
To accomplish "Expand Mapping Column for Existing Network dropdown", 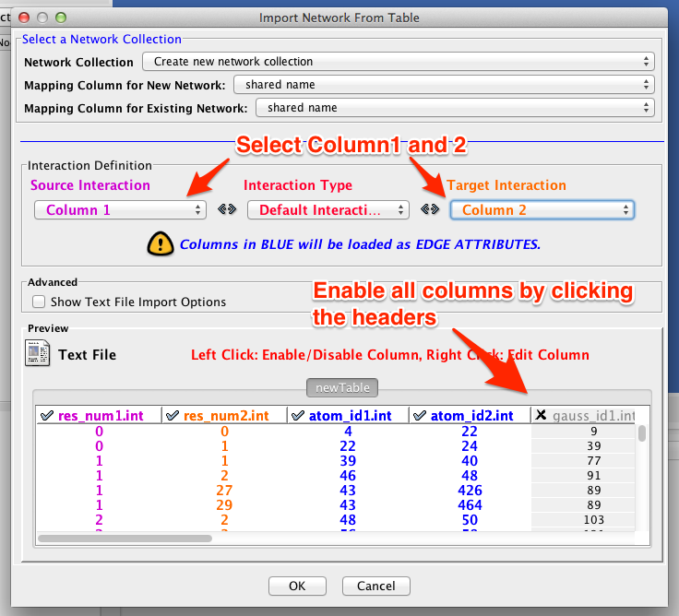I will pos(455,108).
